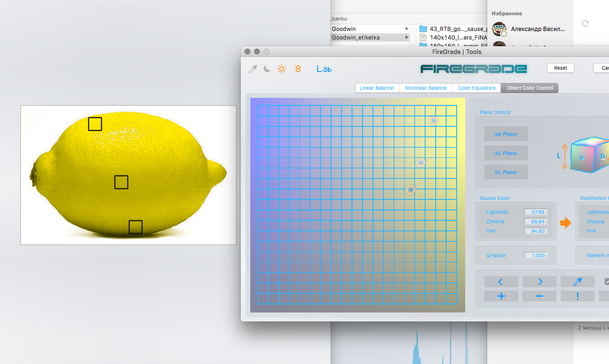Click the 140x140_l...ers_FINA file name in Finder

pos(458,37)
